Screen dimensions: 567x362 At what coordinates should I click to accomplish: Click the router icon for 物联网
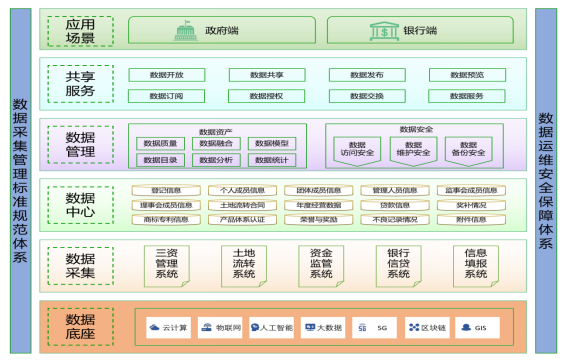(x=206, y=328)
